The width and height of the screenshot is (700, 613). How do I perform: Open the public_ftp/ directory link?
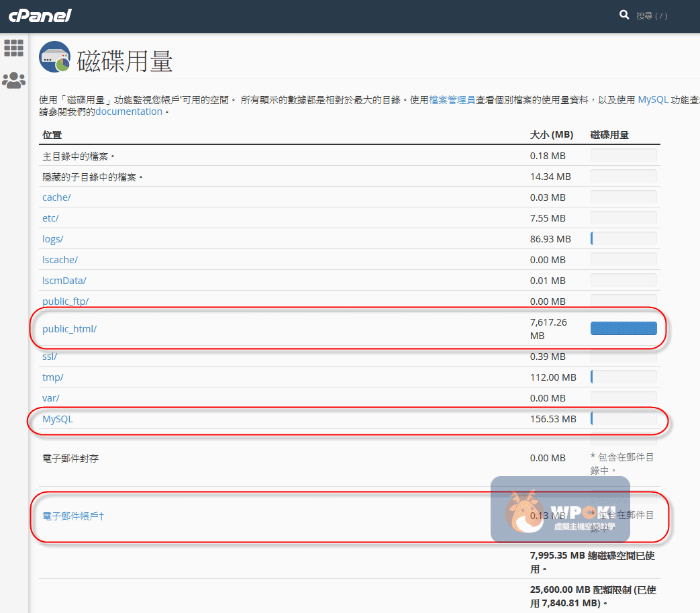point(65,301)
